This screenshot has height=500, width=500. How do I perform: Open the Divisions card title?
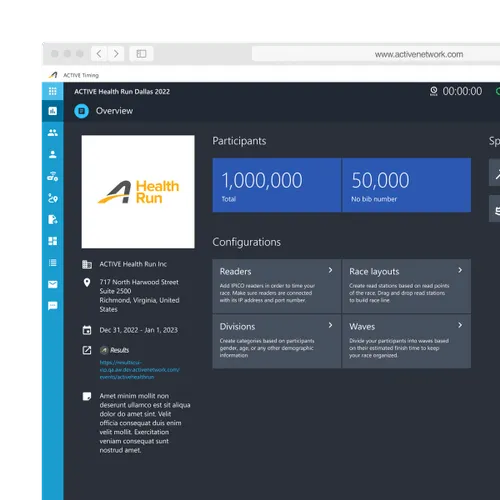237,326
